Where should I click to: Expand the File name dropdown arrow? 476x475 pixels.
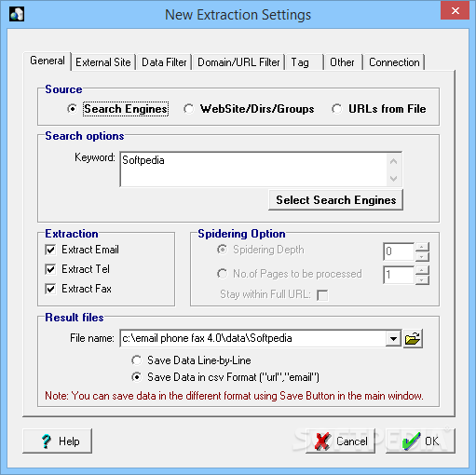(x=393, y=338)
